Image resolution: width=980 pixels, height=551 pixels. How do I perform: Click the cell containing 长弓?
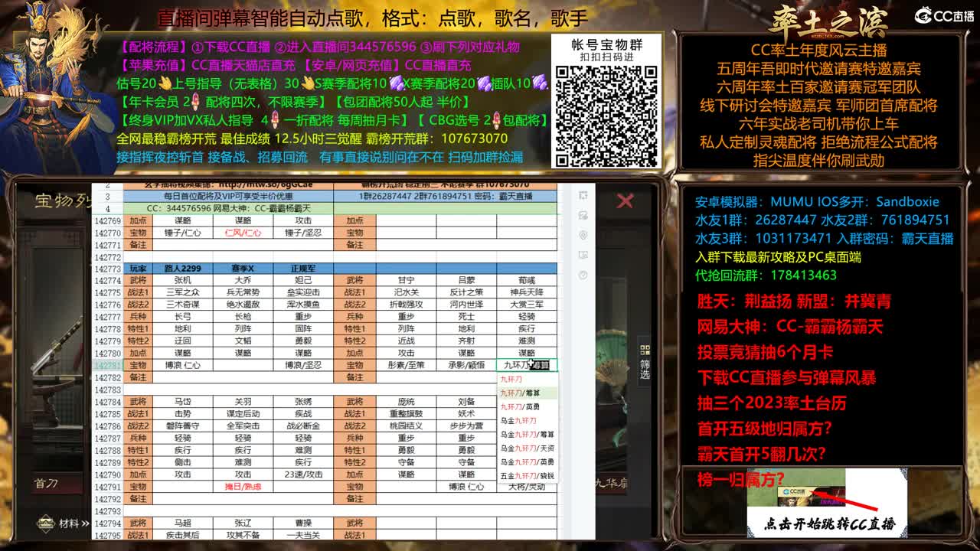pyautogui.click(x=183, y=317)
